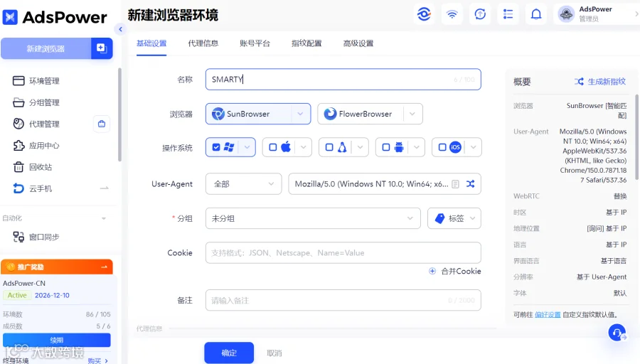Switch to the 指纹配置 tab

tap(306, 43)
